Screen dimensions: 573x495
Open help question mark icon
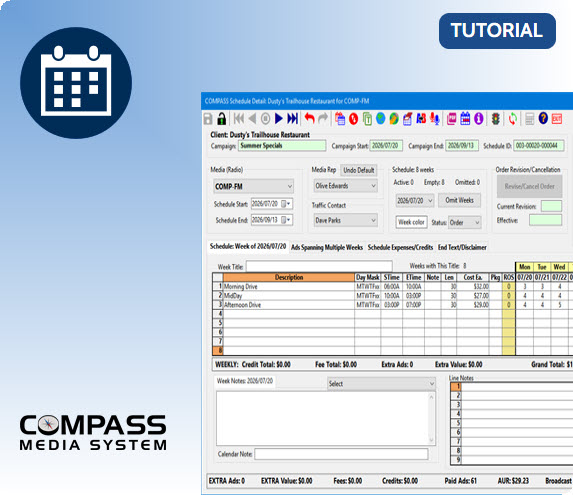(x=543, y=118)
